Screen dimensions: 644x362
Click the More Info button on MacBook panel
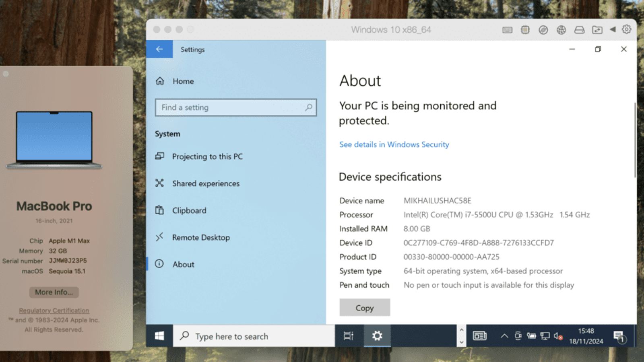[x=54, y=292]
